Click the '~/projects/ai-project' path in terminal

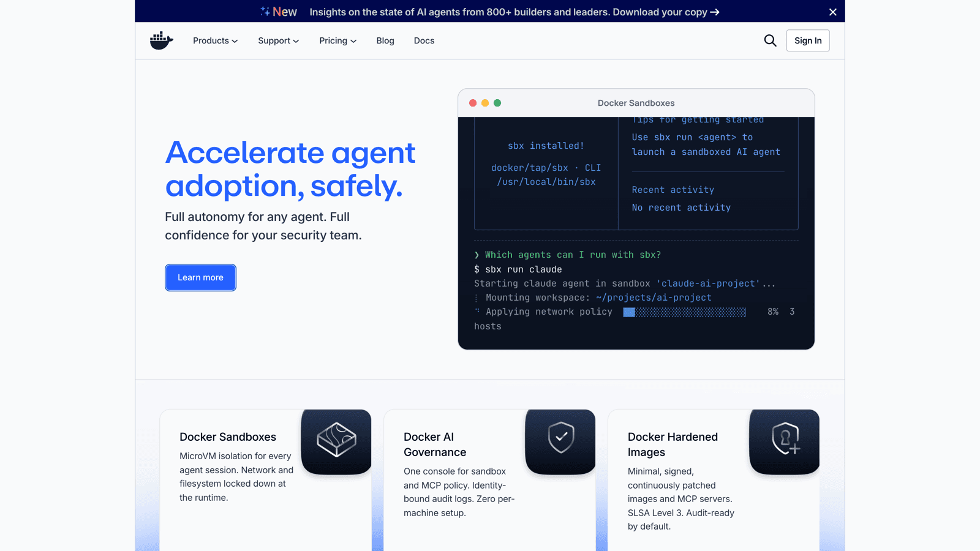654,298
